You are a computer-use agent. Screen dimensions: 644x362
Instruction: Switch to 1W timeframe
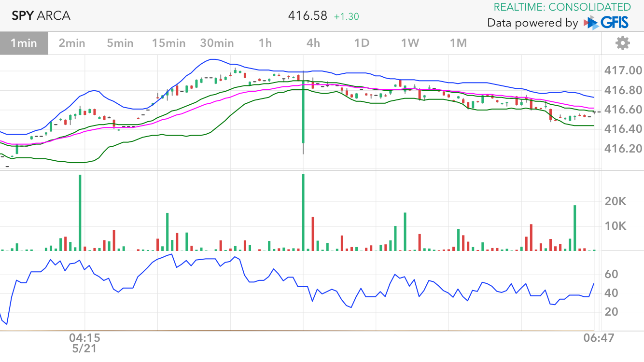[x=410, y=43]
